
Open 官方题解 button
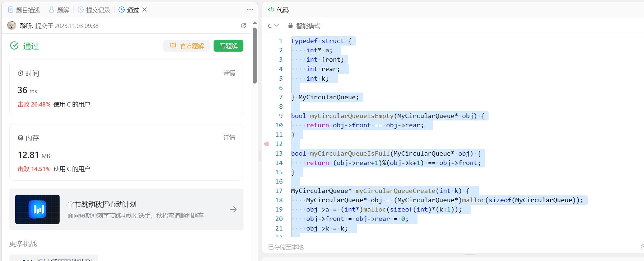pos(186,46)
